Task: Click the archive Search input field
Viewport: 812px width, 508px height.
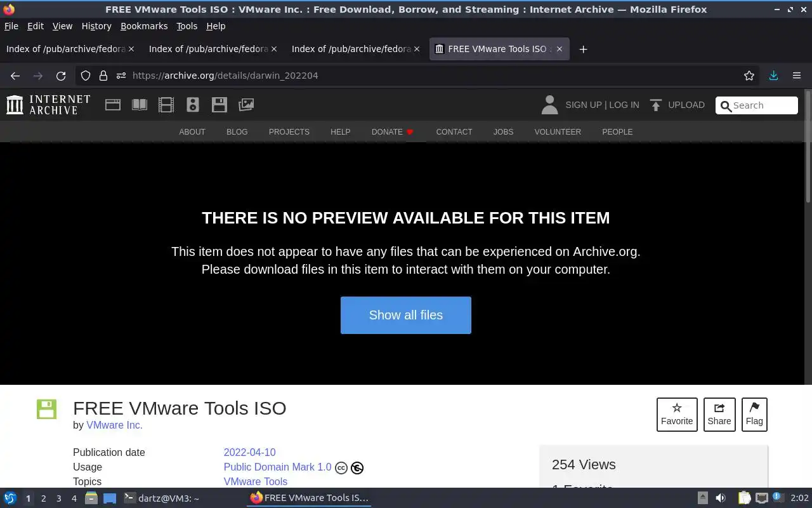Action: coord(757,105)
